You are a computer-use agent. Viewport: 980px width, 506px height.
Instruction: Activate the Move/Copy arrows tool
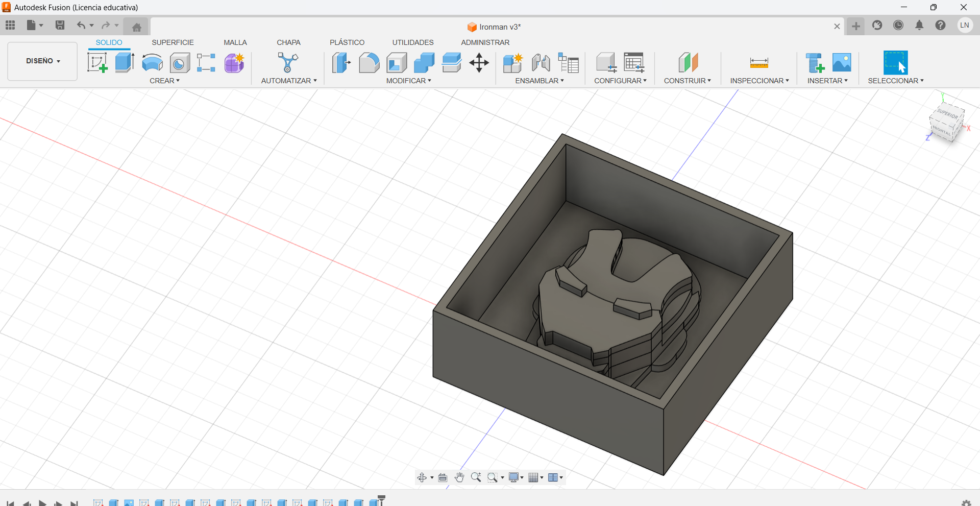479,63
